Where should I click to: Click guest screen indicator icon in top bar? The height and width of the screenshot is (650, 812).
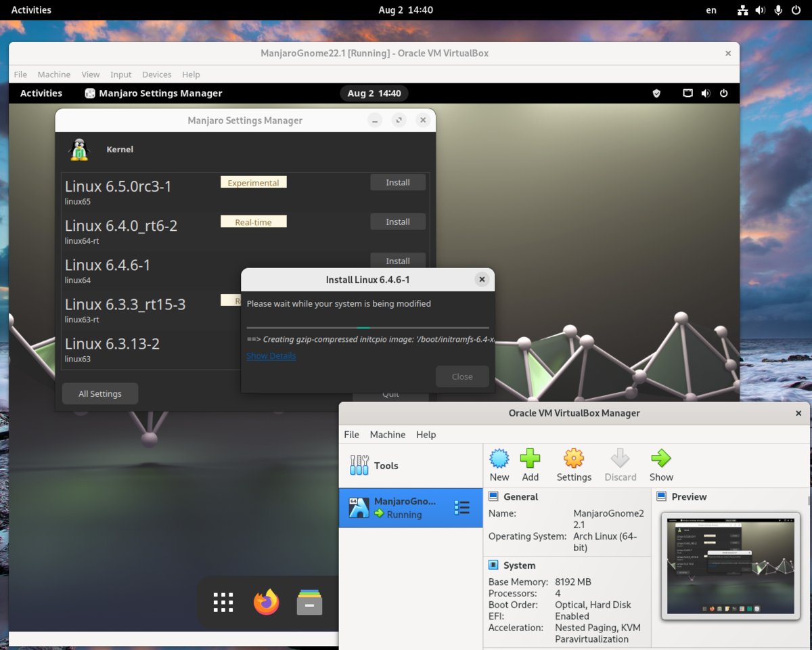(688, 93)
